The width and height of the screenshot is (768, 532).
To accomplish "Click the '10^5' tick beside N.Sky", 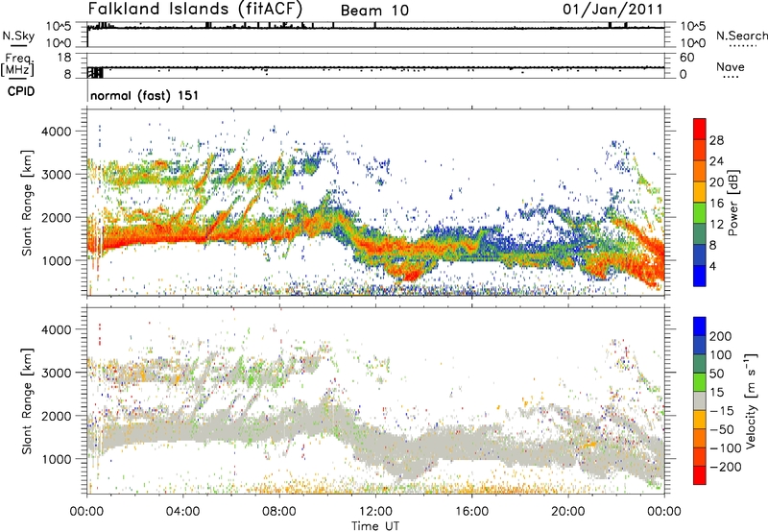I will [59, 27].
